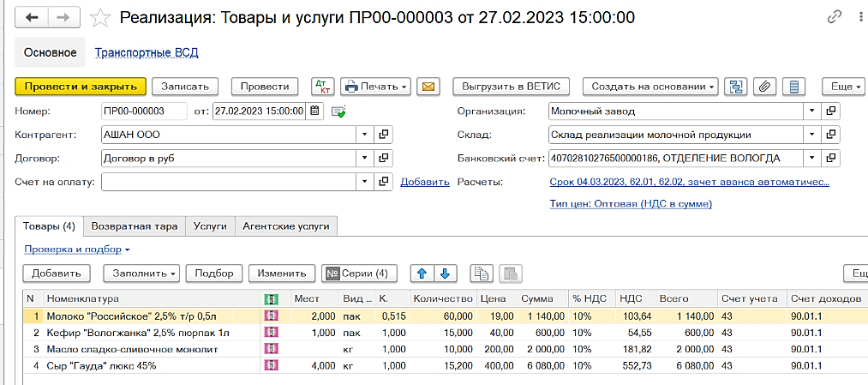Viewport: 868px width, 385px height.
Task: Open Тип цен: Оптовая link
Action: (x=631, y=204)
